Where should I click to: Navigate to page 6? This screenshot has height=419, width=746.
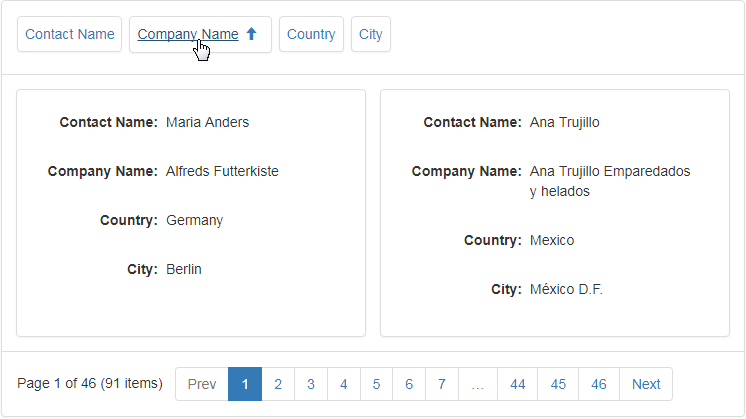409,384
